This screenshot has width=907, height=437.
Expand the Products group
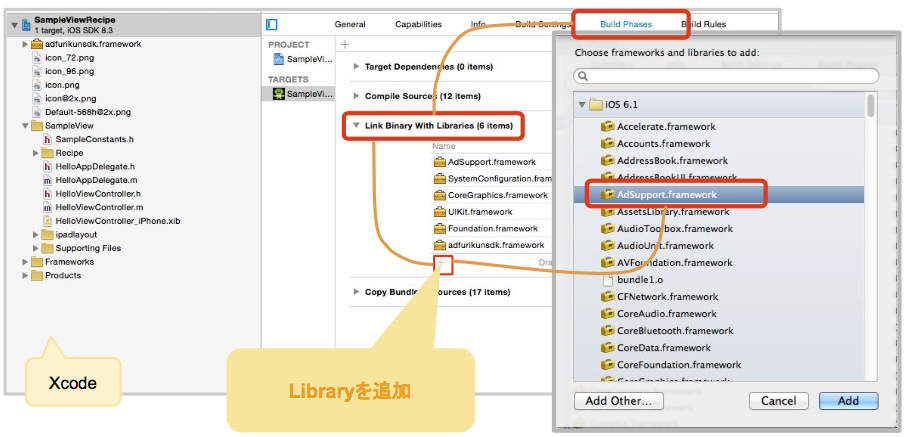tap(25, 276)
